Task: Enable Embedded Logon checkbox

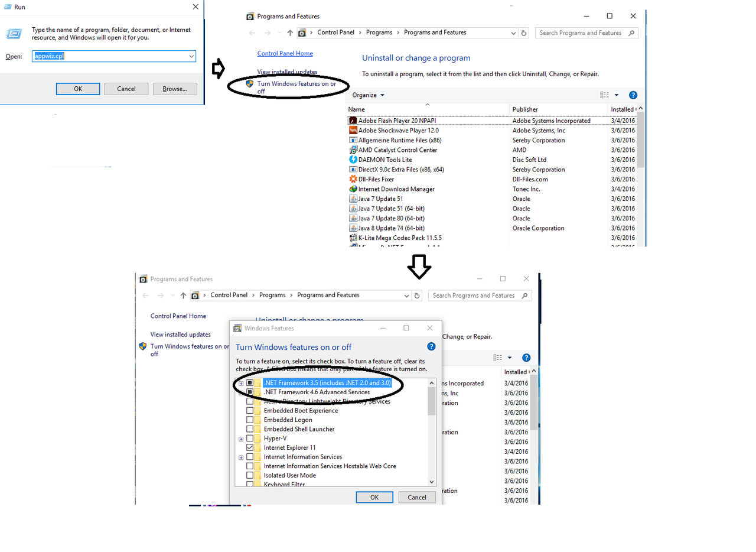Action: coord(250,420)
